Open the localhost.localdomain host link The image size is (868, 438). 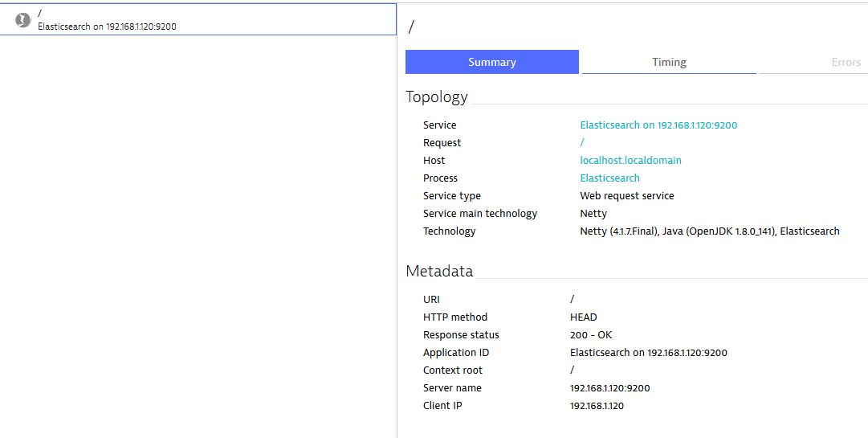(x=630, y=161)
